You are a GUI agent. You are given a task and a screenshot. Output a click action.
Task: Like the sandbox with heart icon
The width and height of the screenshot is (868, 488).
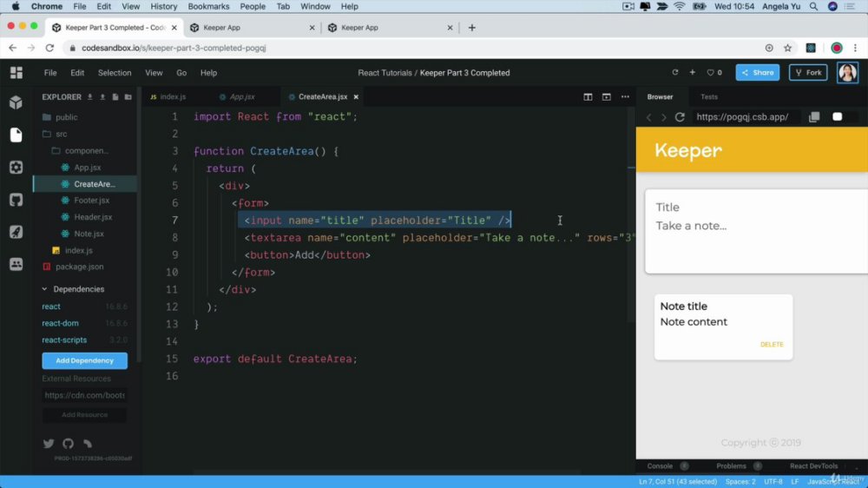point(714,73)
